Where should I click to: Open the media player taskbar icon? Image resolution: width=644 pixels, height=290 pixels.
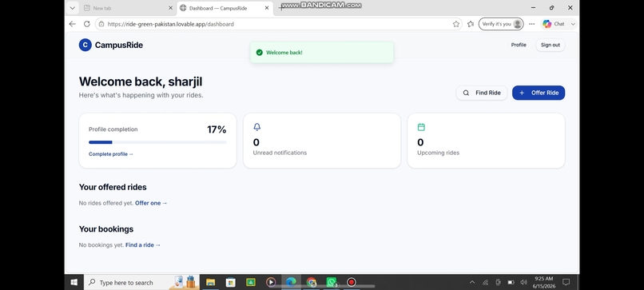click(271, 282)
